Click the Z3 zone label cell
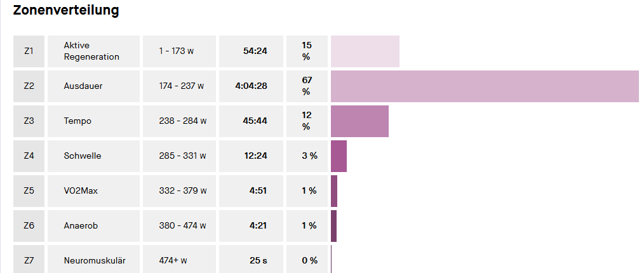The width and height of the screenshot is (644, 273). point(29,121)
